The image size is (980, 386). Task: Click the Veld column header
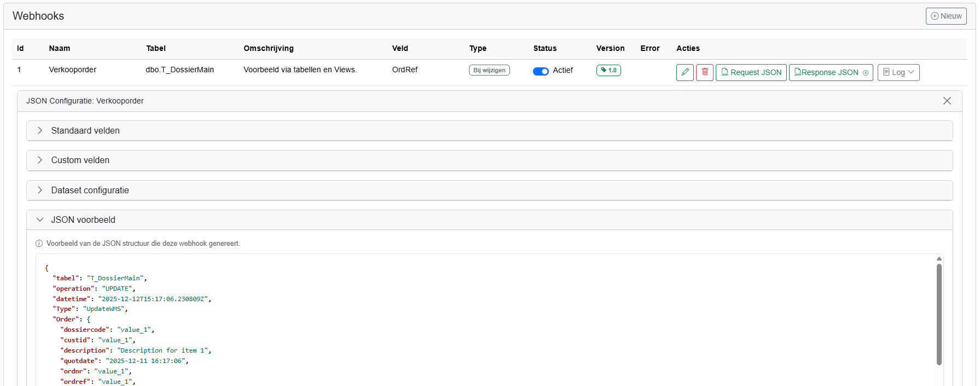tap(400, 48)
